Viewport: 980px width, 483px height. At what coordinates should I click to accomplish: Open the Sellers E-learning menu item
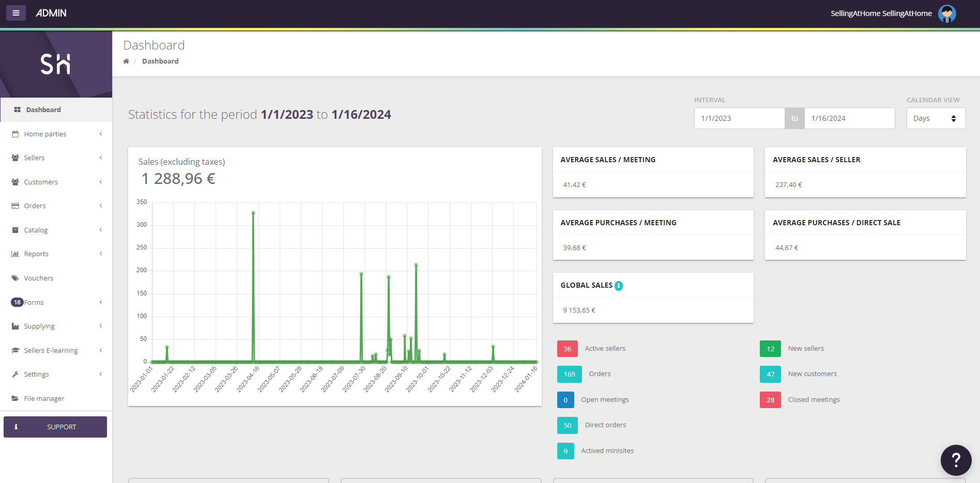click(51, 350)
